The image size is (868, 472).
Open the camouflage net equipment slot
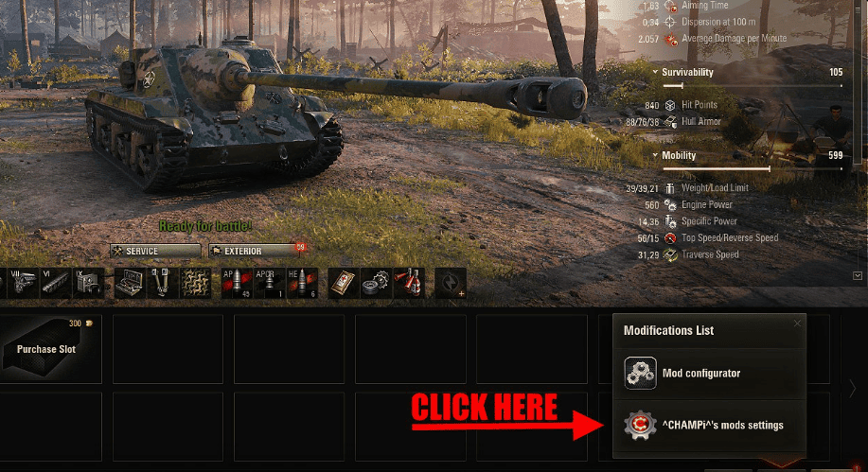pyautogui.click(x=195, y=284)
